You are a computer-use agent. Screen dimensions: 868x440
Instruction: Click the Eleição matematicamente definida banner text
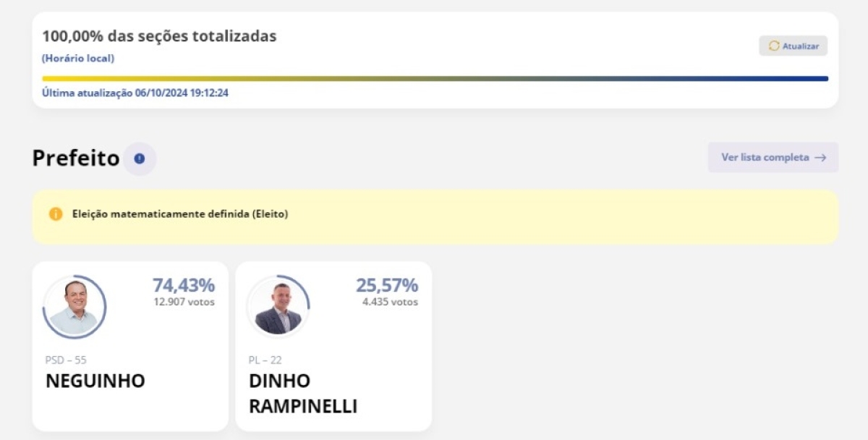click(x=180, y=214)
